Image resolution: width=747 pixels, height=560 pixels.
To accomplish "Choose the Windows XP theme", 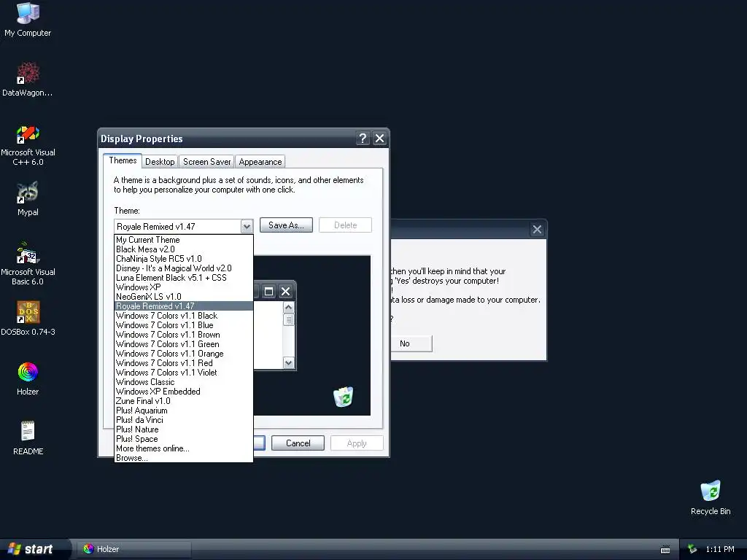I will point(183,287).
